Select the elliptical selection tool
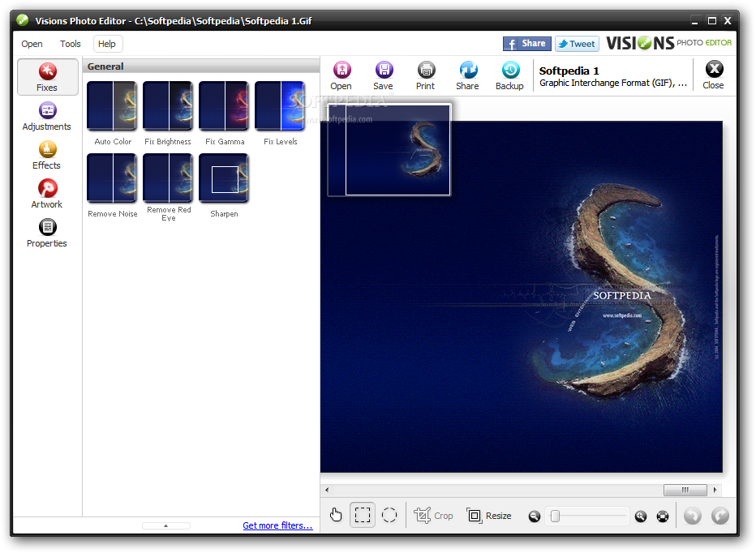The height and width of the screenshot is (553, 756). point(389,516)
